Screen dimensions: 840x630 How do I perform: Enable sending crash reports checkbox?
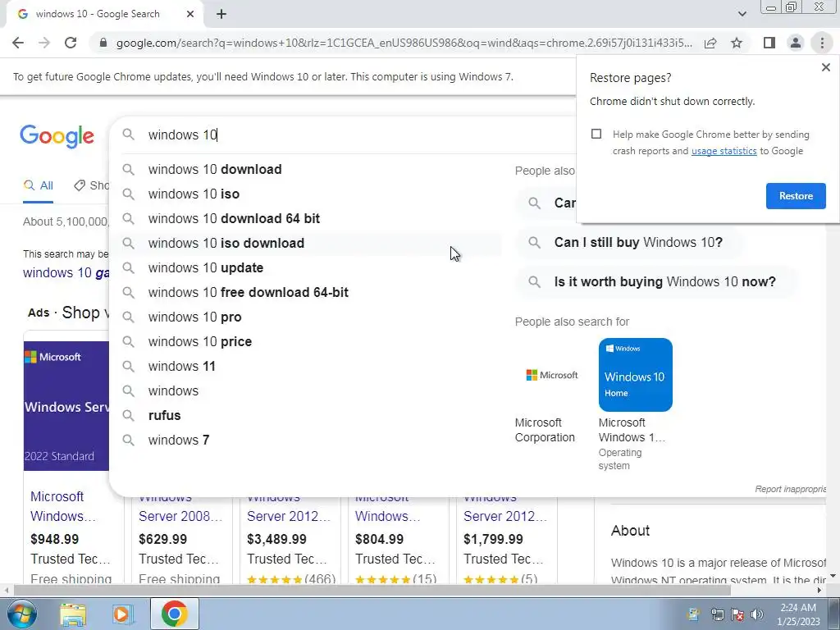click(596, 134)
